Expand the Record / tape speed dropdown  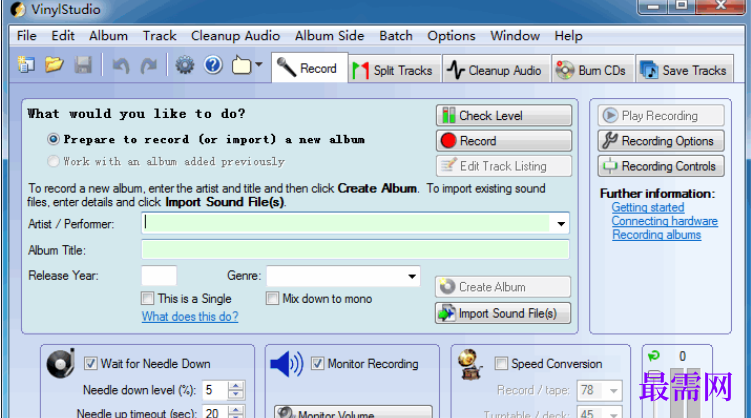point(613,391)
